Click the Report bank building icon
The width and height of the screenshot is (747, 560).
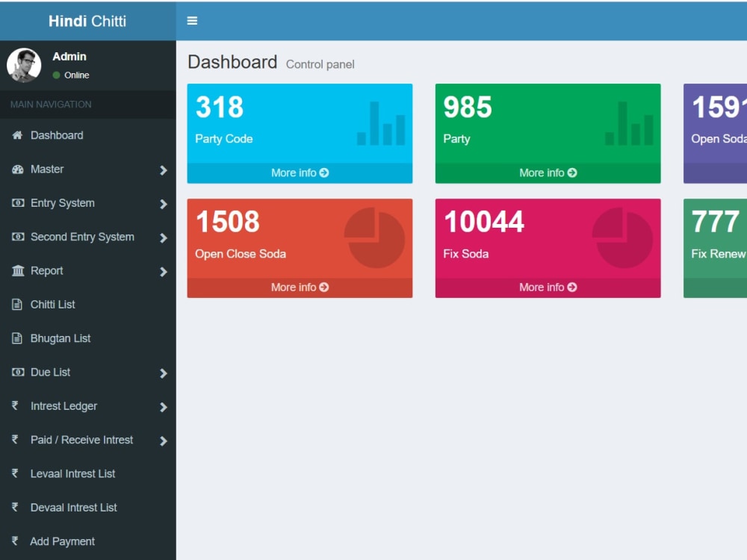coord(18,270)
